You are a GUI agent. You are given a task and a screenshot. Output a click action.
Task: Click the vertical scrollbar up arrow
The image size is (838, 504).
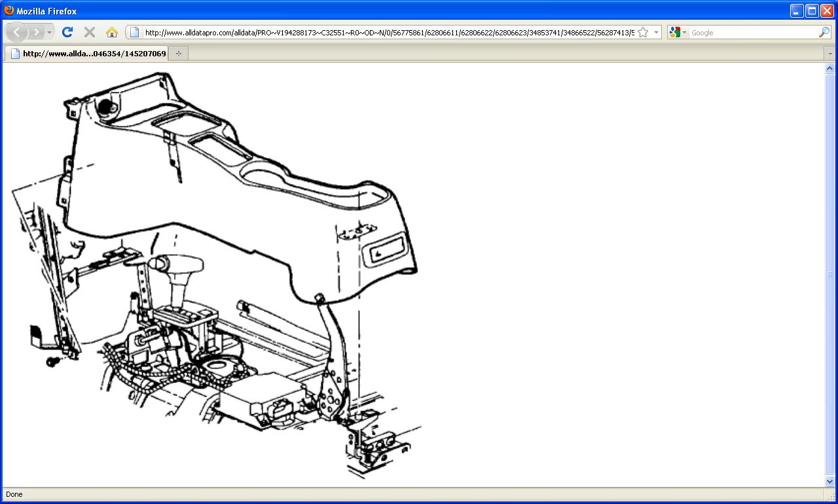click(x=829, y=68)
